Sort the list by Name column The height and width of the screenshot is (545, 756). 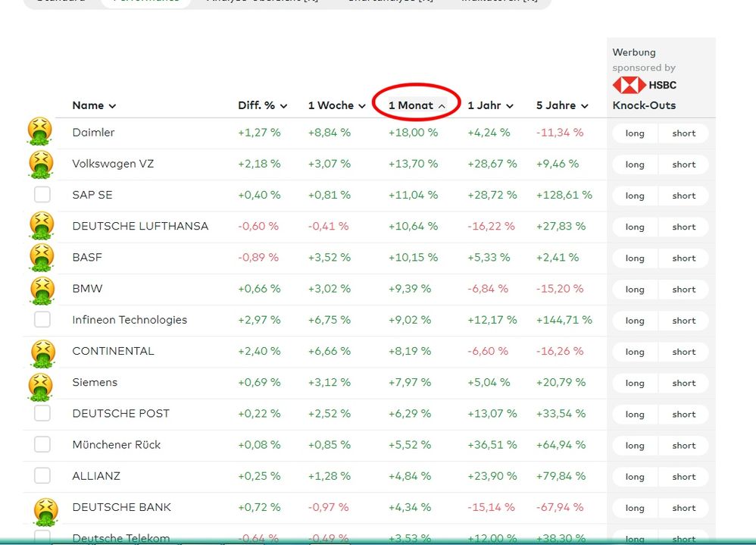[94, 105]
